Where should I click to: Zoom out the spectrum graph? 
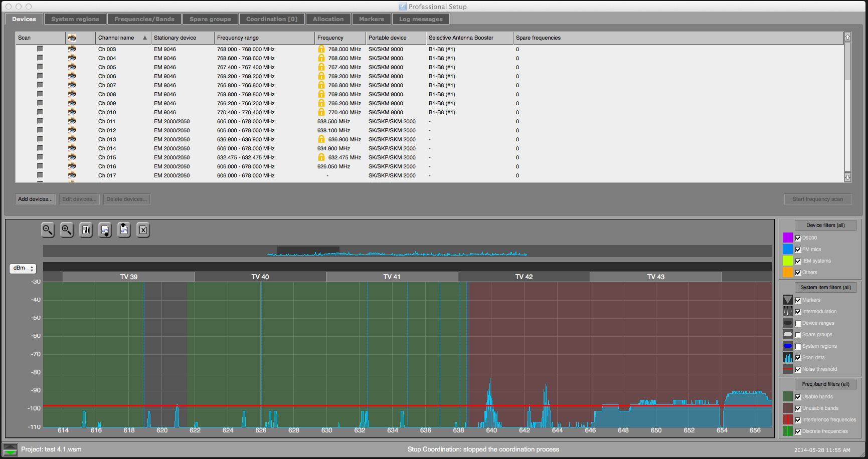[x=48, y=230]
